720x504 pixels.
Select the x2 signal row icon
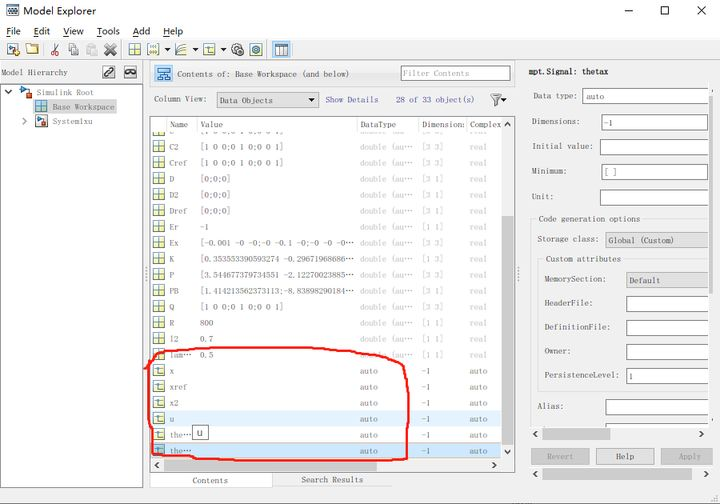pyautogui.click(x=159, y=403)
